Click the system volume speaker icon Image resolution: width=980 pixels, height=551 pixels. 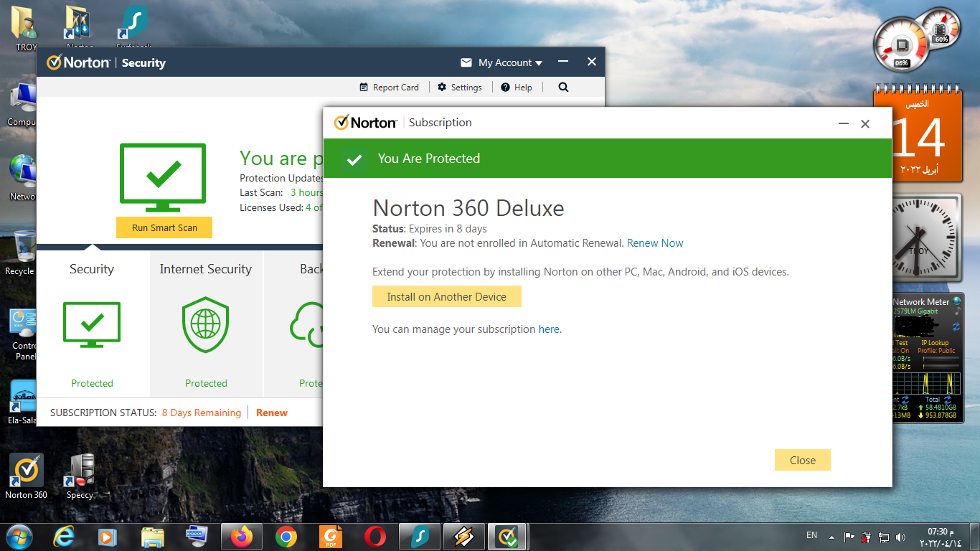coord(901,537)
